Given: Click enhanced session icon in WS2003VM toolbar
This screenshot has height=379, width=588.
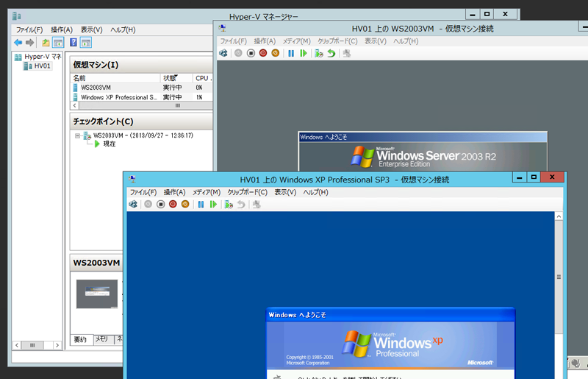Looking at the screenshot, I should pos(347,53).
